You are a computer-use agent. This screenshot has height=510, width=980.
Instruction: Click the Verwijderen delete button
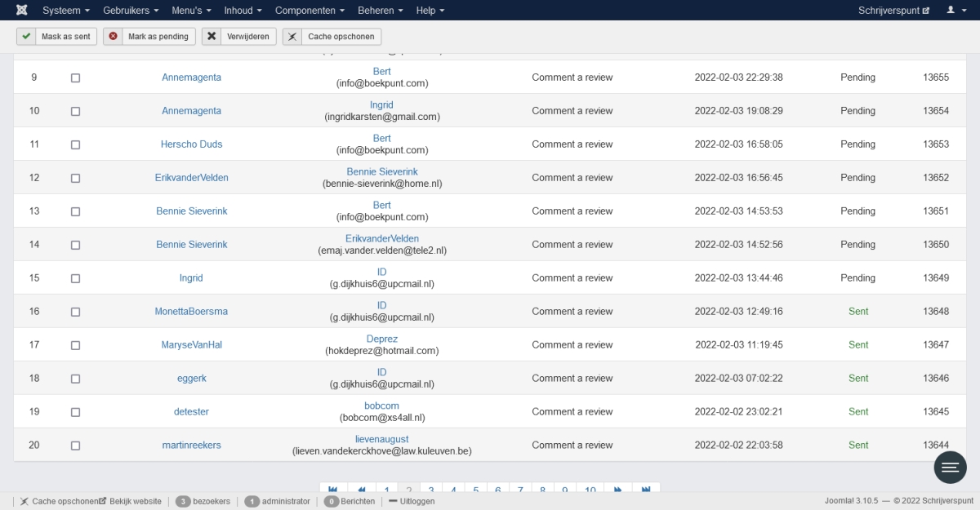(238, 37)
